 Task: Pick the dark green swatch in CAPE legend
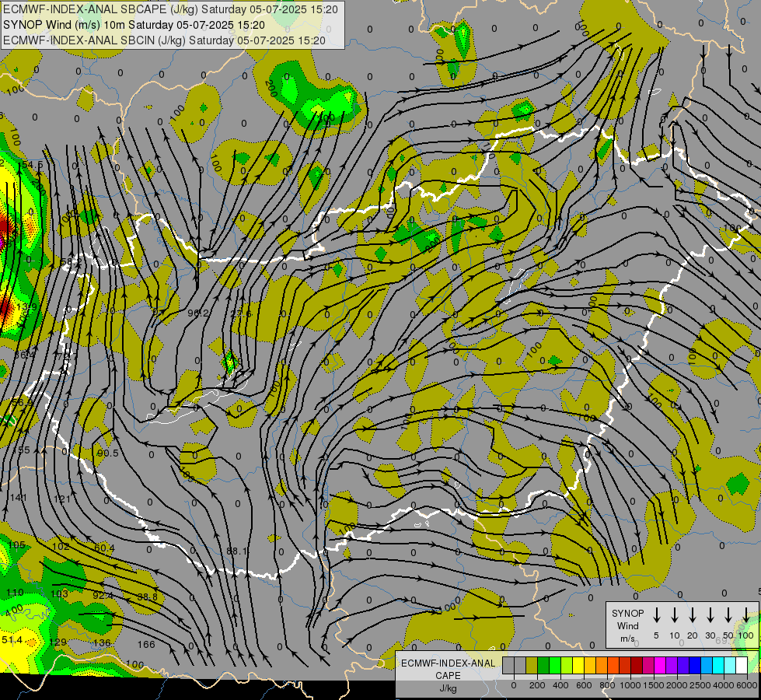[543, 665]
